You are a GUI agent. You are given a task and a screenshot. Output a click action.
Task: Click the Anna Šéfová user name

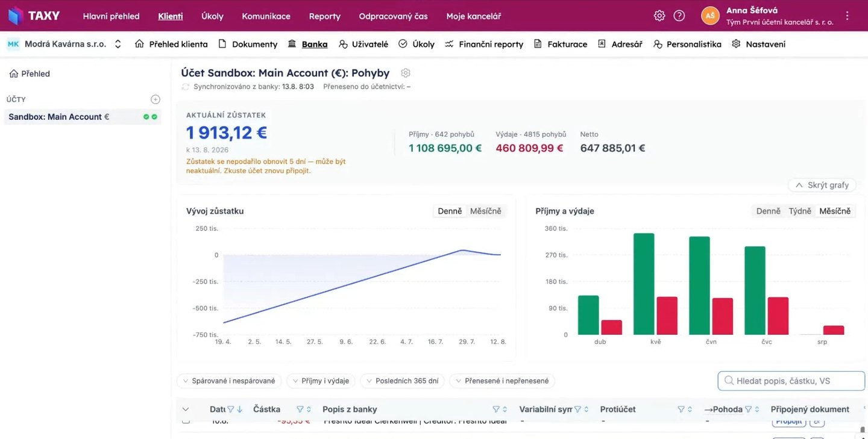point(752,10)
